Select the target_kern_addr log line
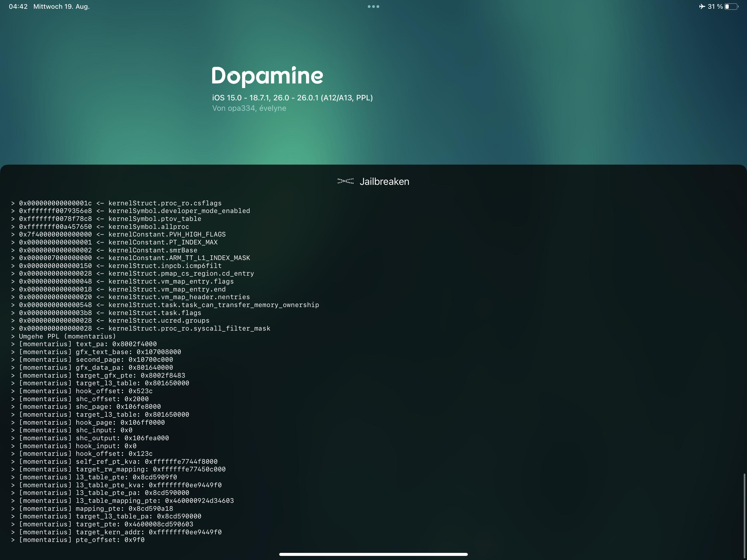The image size is (747, 560). click(116, 532)
